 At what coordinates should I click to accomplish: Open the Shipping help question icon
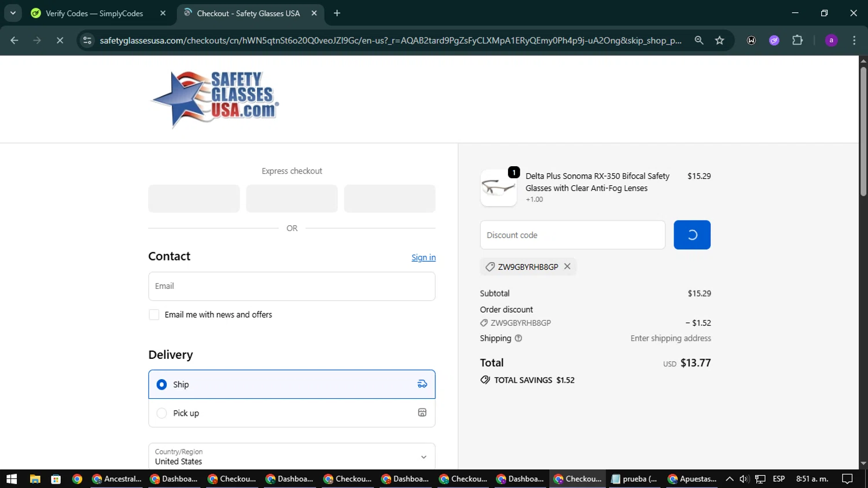[x=518, y=338]
